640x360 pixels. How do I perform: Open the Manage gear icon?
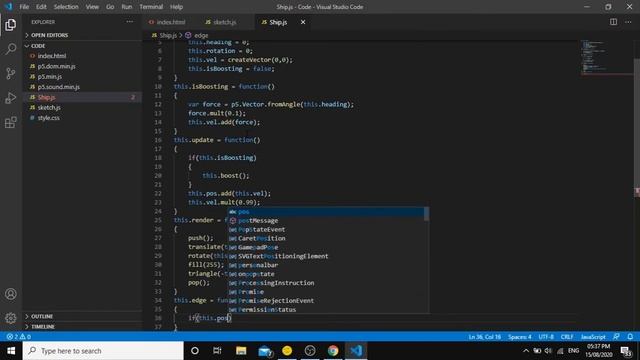[x=11, y=318]
